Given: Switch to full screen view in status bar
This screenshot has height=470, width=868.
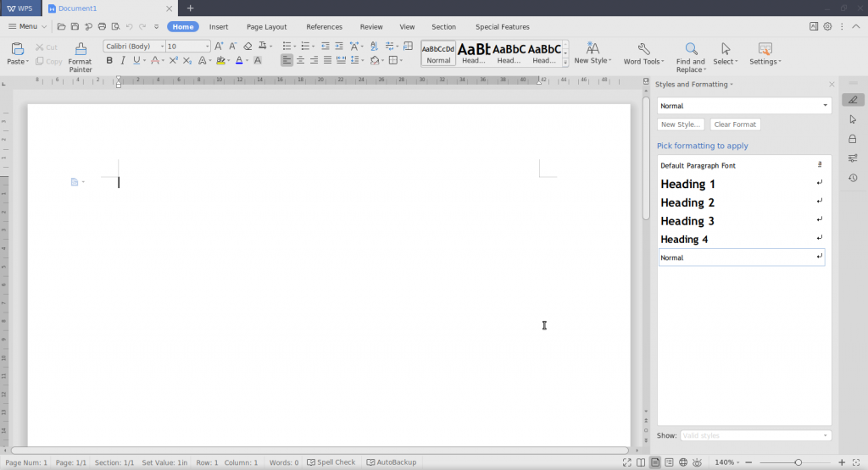Looking at the screenshot, I should [626, 462].
